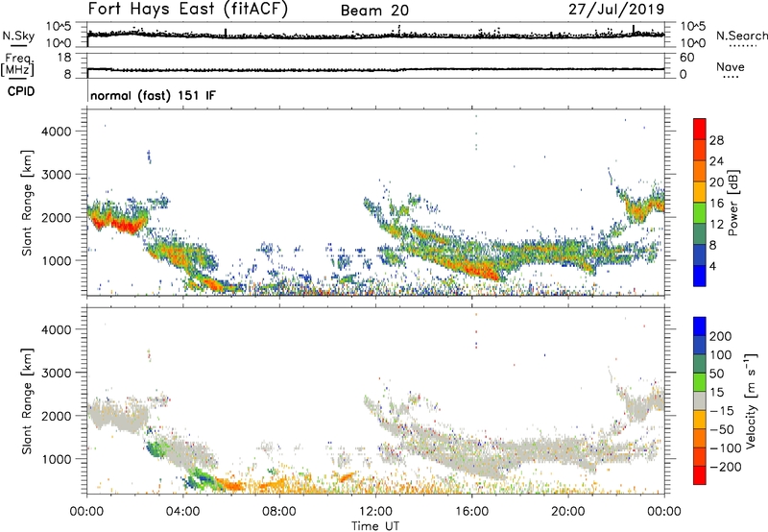Pick the blue bottom segment of Power colorbar
Image resolution: width=768 pixels, height=532 pixels.
click(x=700, y=276)
